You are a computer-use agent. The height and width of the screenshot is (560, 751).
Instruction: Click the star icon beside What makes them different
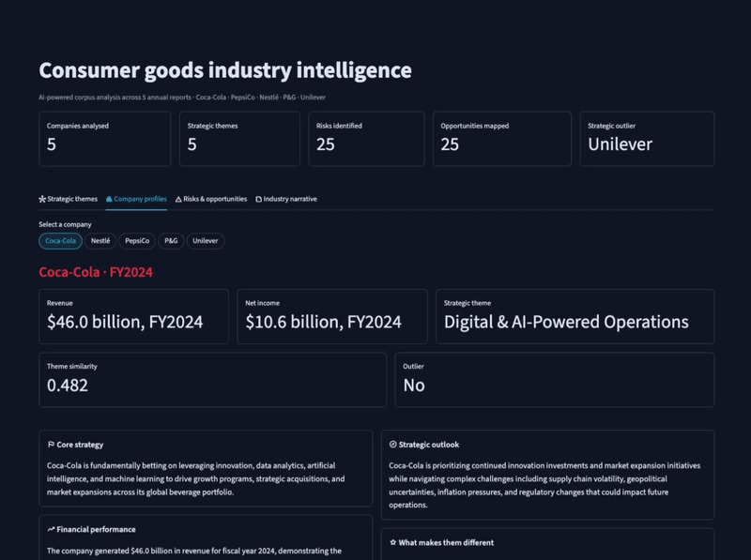(392, 543)
